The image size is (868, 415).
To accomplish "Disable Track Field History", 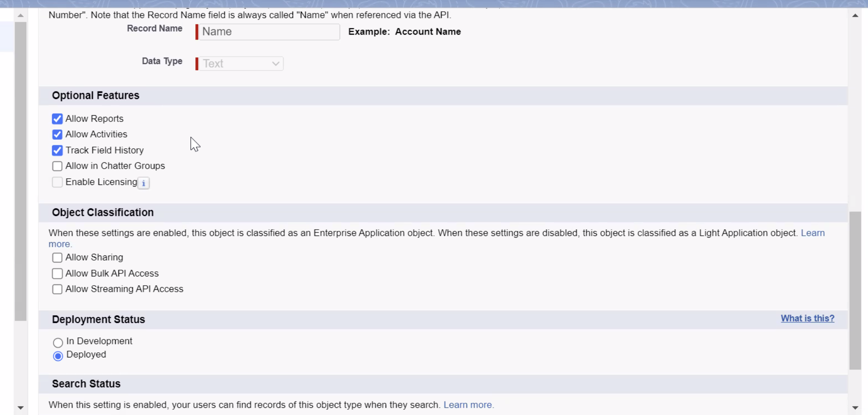I will click(57, 150).
